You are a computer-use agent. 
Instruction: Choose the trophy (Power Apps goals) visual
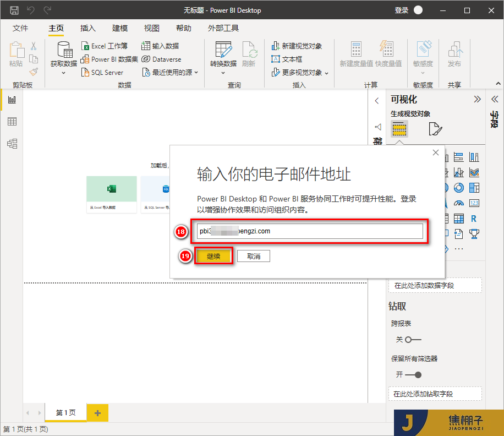click(x=474, y=234)
